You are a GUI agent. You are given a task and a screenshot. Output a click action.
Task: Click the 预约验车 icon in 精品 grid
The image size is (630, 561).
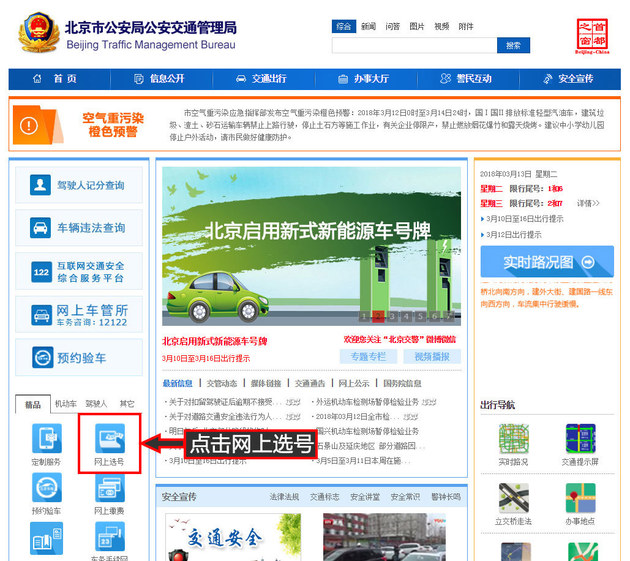pyautogui.click(x=47, y=487)
